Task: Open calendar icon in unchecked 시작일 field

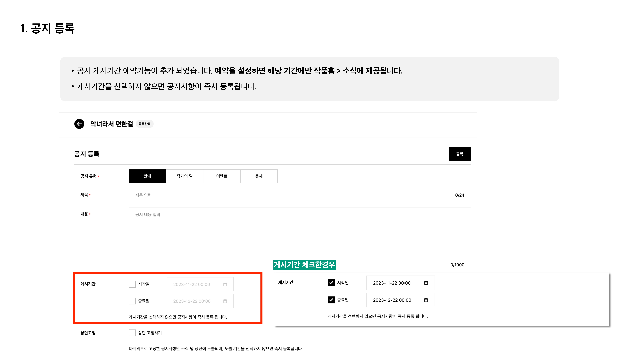Action: tap(225, 284)
